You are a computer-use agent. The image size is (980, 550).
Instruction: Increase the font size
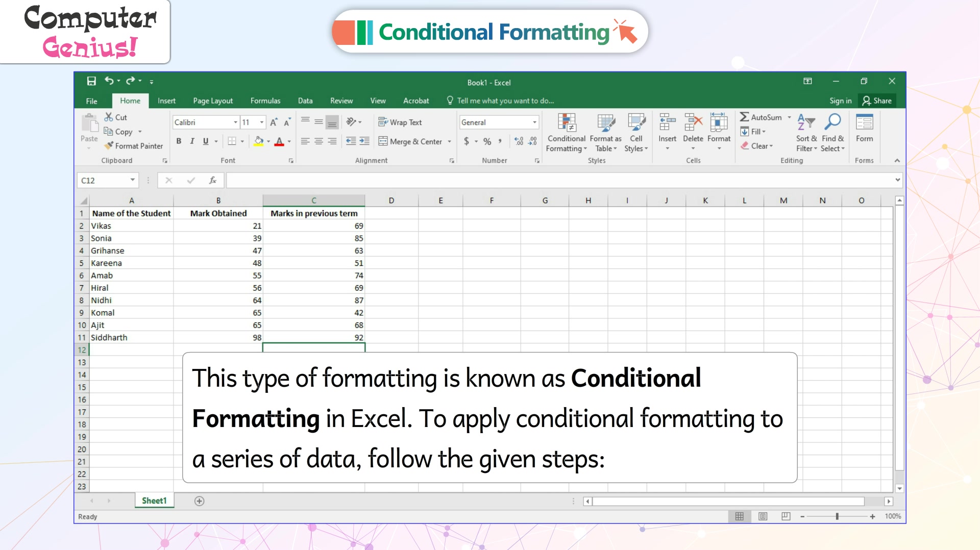pos(274,122)
